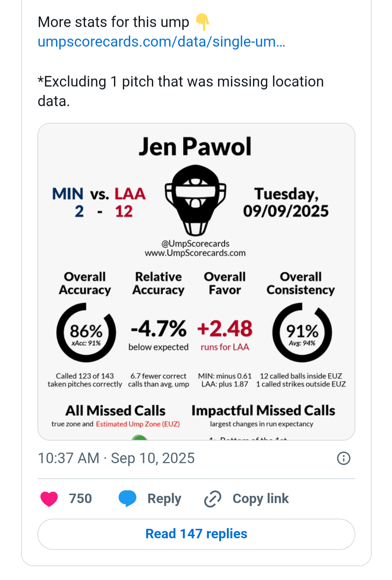This screenshot has height=580, width=392.
Task: Click the -4.7% below expected figure
Action: tap(159, 329)
